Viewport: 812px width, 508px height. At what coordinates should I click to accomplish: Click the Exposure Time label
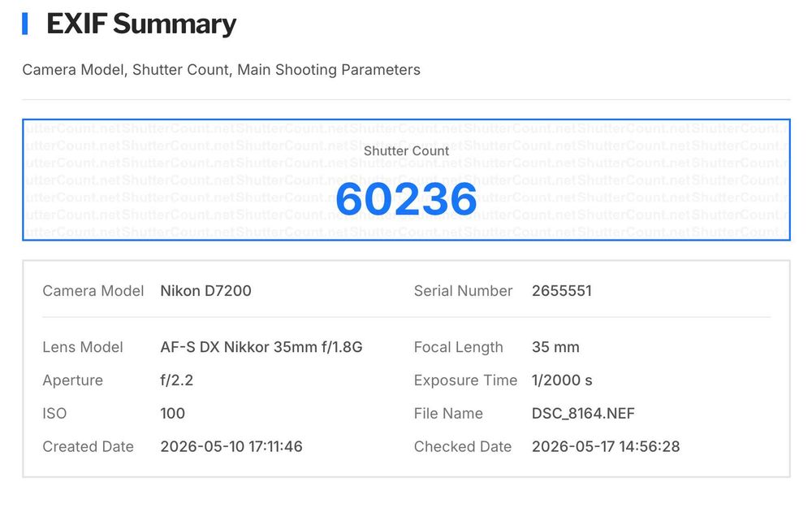465,380
